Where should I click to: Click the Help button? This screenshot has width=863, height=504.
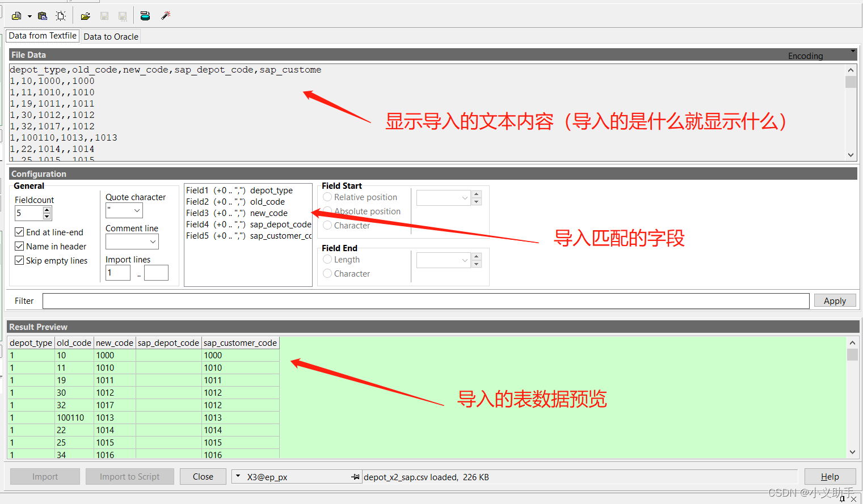[x=830, y=477]
